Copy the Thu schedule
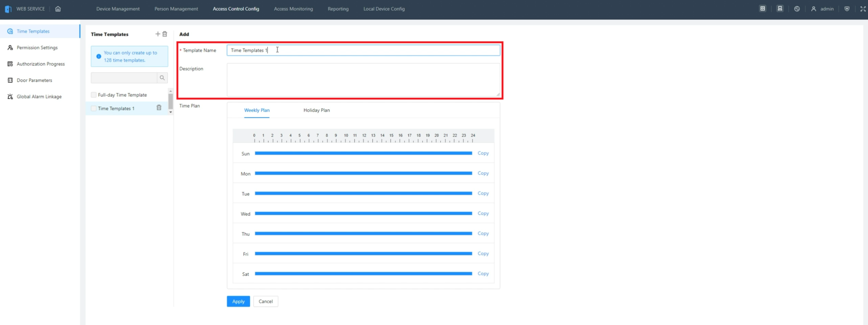Viewport: 868px width, 325px height. [483, 233]
